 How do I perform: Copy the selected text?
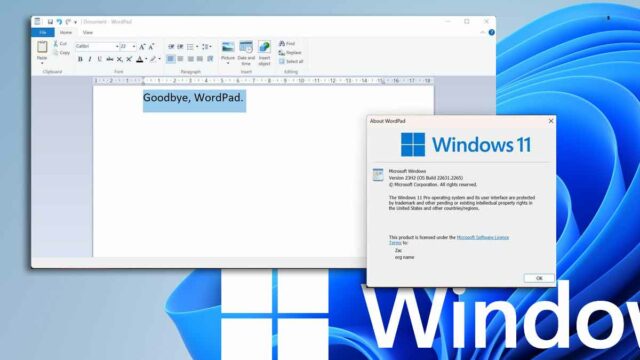tap(61, 53)
